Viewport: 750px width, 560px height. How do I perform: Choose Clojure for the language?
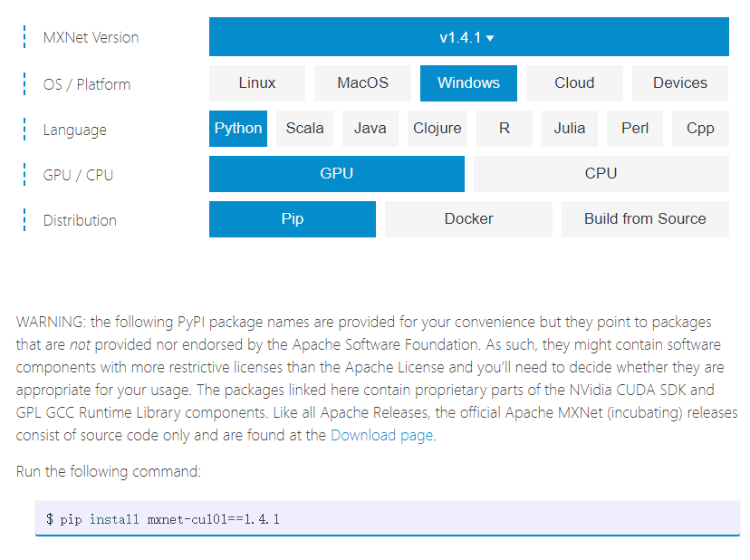[x=437, y=128]
